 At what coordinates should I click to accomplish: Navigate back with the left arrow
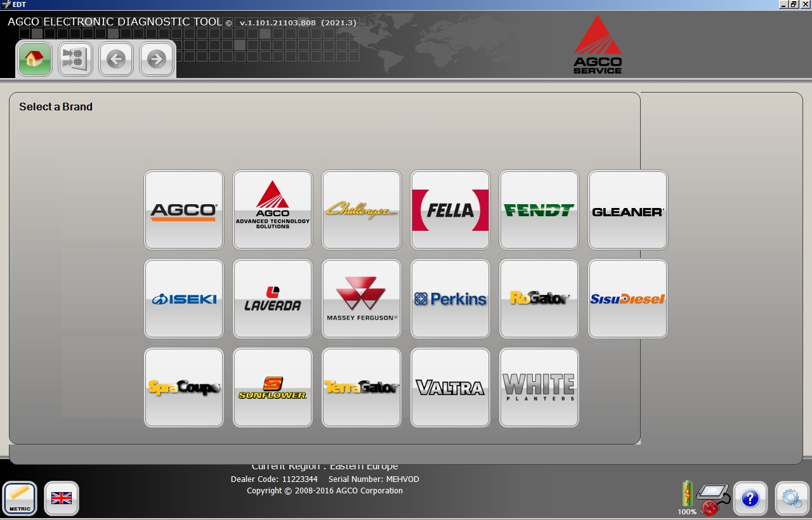click(x=116, y=60)
